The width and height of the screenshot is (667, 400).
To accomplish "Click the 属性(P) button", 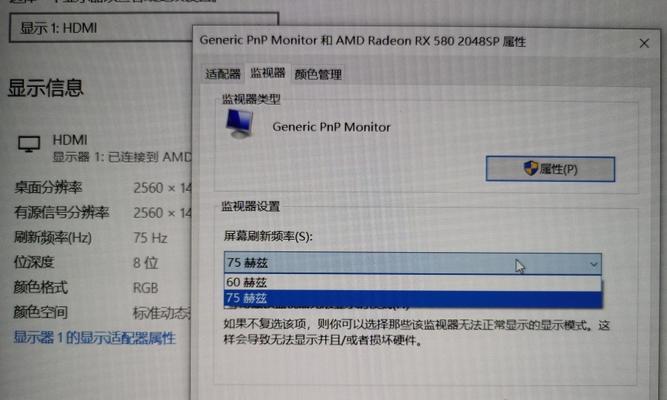I will [x=550, y=169].
